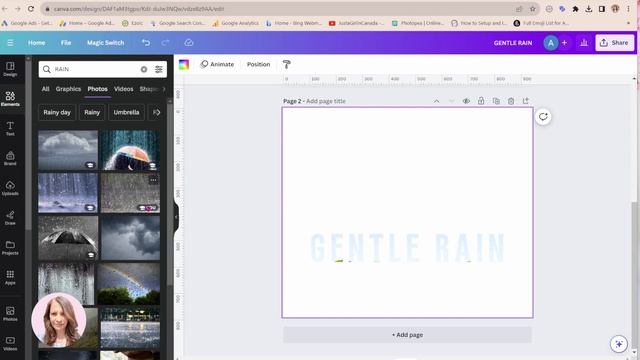Open the account avatar A
This screenshot has height=360, width=640.
pyautogui.click(x=551, y=42)
